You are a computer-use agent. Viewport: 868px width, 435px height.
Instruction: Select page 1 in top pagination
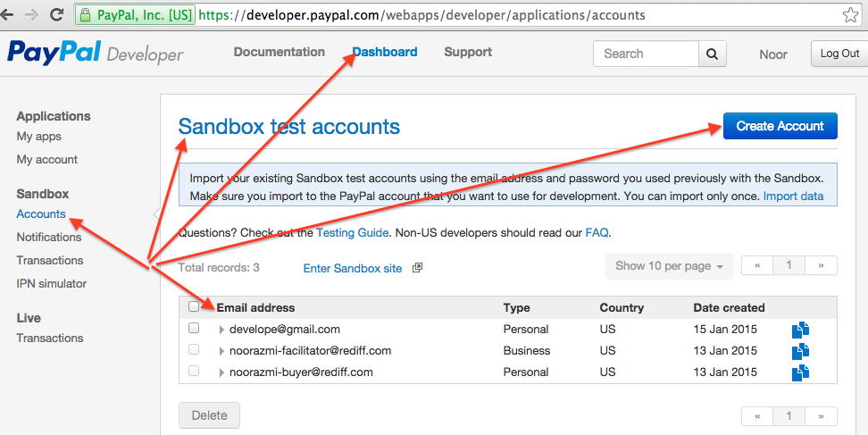789,265
